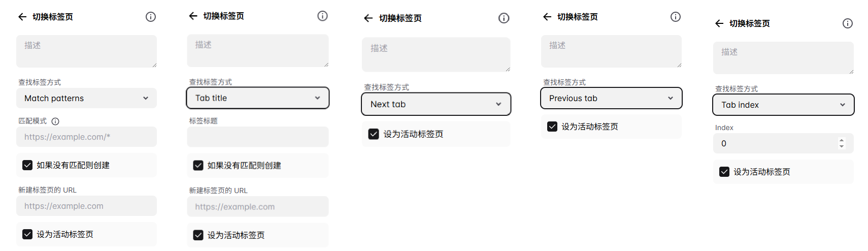Click back arrow in Previous tab panel
Screen dimensions: 868x251
[547, 17]
